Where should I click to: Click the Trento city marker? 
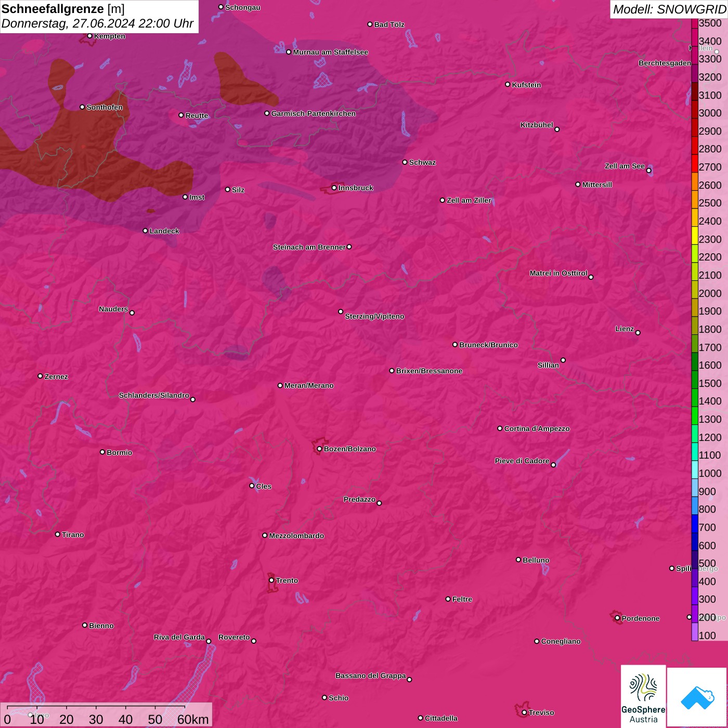click(x=271, y=580)
